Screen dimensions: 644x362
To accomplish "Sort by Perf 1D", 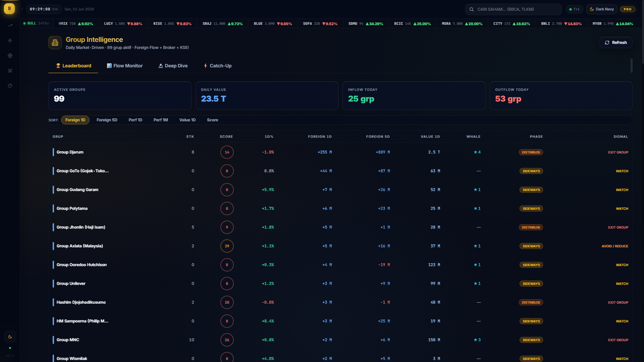I will click(136, 120).
